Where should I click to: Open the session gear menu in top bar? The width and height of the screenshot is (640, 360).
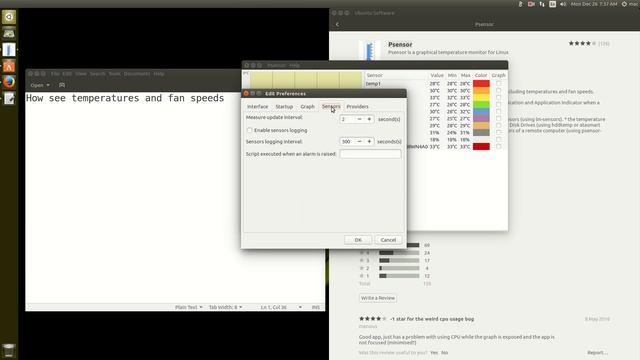(624, 4)
